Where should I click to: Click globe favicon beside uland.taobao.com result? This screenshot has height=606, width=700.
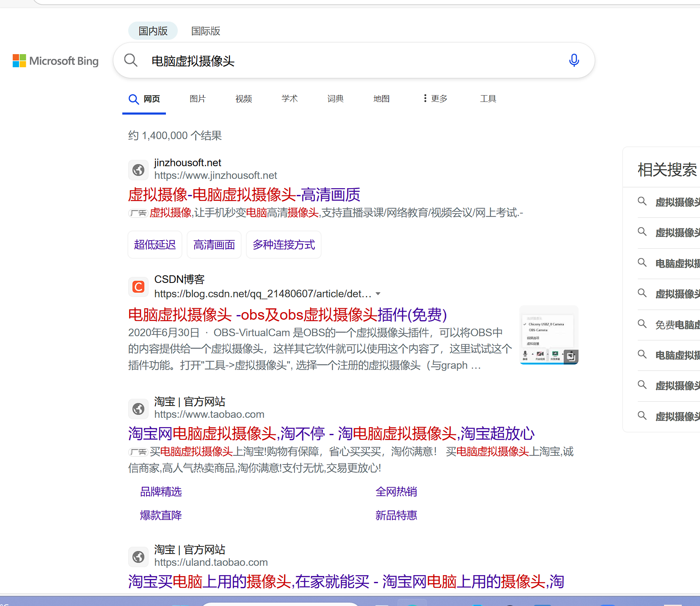[x=138, y=557]
